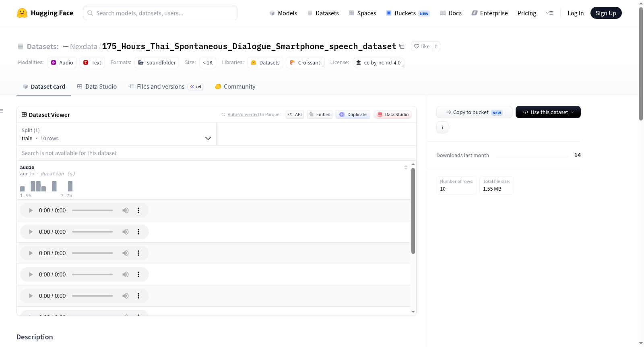The height and width of the screenshot is (347, 644).
Task: Play the first audio row
Action: point(31,210)
